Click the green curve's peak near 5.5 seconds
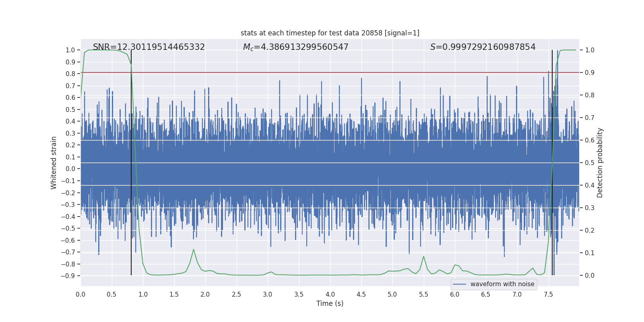The image size is (644, 322). tap(423, 256)
